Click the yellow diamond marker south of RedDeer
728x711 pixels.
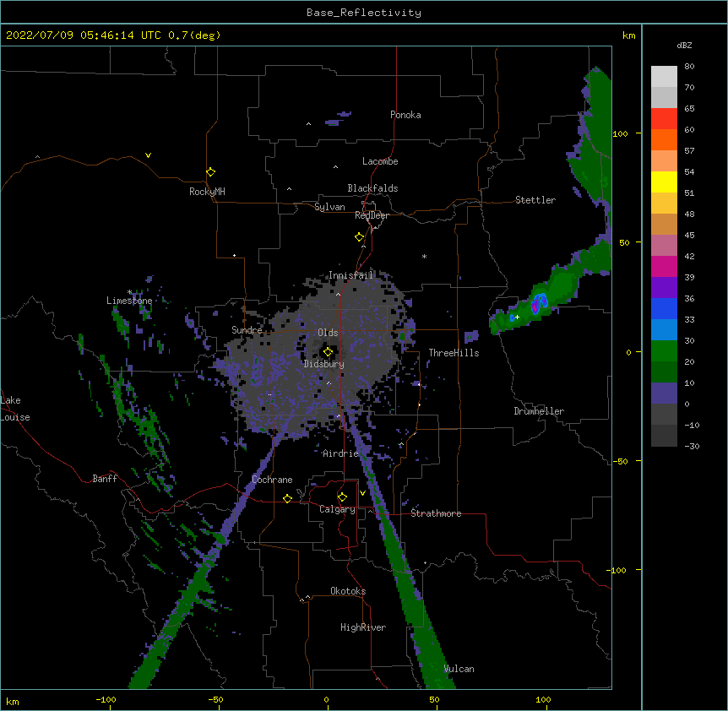(x=359, y=237)
